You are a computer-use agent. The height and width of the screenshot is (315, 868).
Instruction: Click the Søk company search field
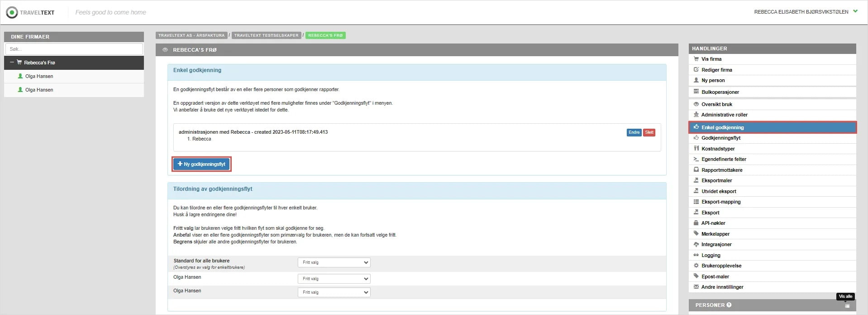[74, 49]
